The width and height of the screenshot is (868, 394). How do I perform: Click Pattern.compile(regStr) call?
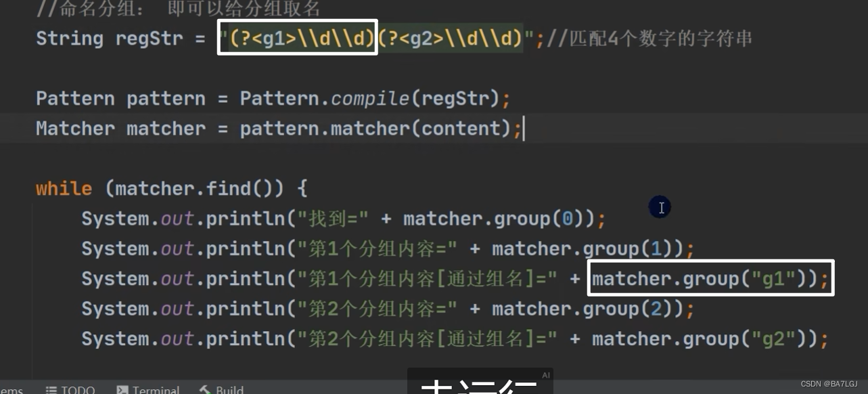pyautogui.click(x=370, y=99)
